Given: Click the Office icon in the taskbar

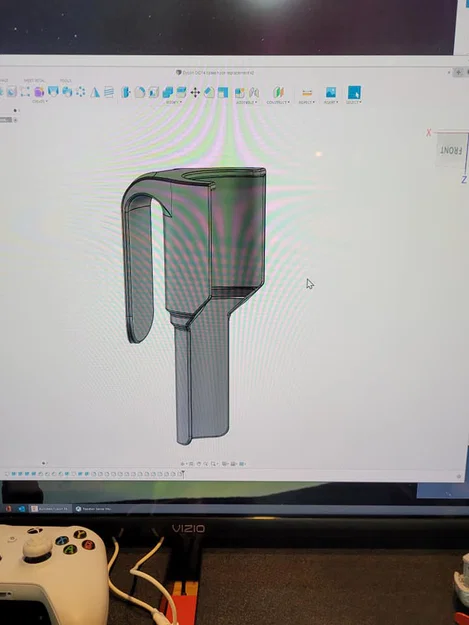Looking at the screenshot, I should [8, 509].
